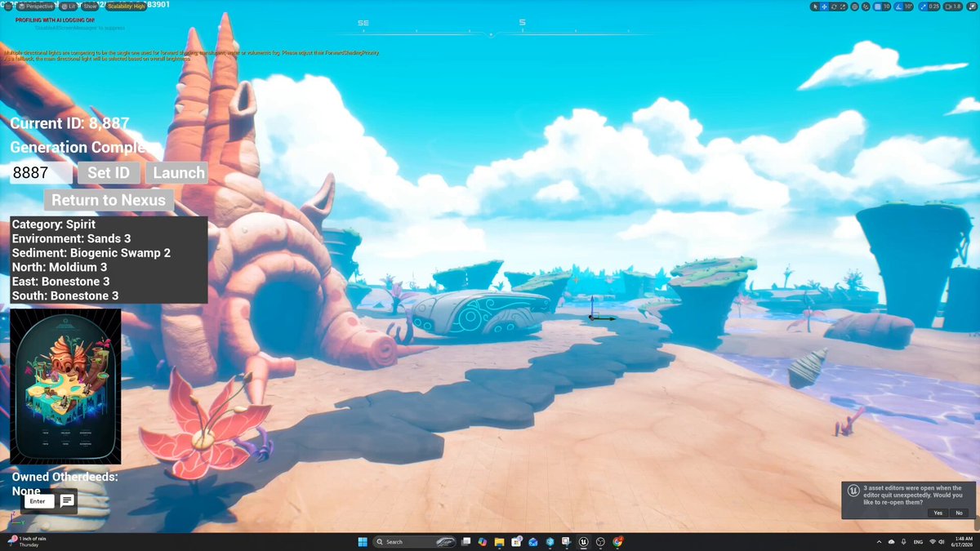Adjust the camera speed setting 1.8
This screenshot has width=980, height=551.
(x=953, y=7)
